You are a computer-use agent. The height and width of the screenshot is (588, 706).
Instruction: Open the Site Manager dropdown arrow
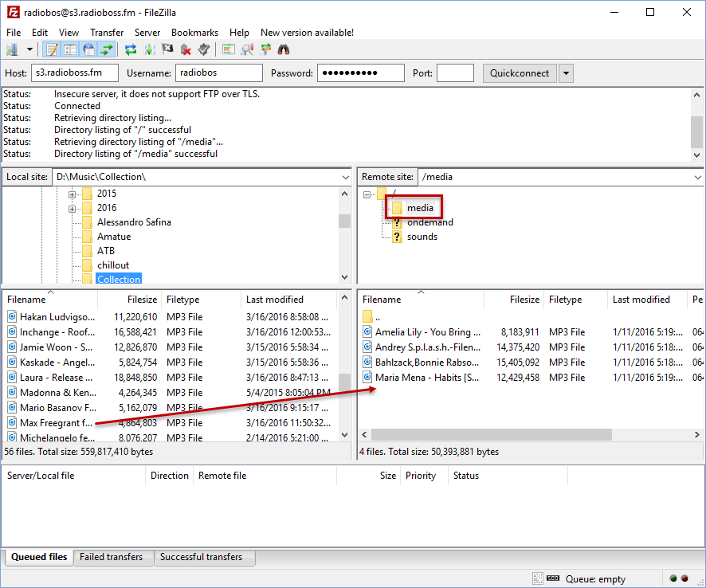point(29,49)
